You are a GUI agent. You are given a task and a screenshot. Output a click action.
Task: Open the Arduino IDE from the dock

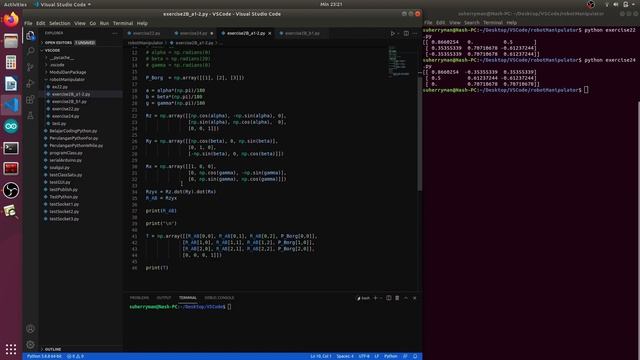click(11, 126)
